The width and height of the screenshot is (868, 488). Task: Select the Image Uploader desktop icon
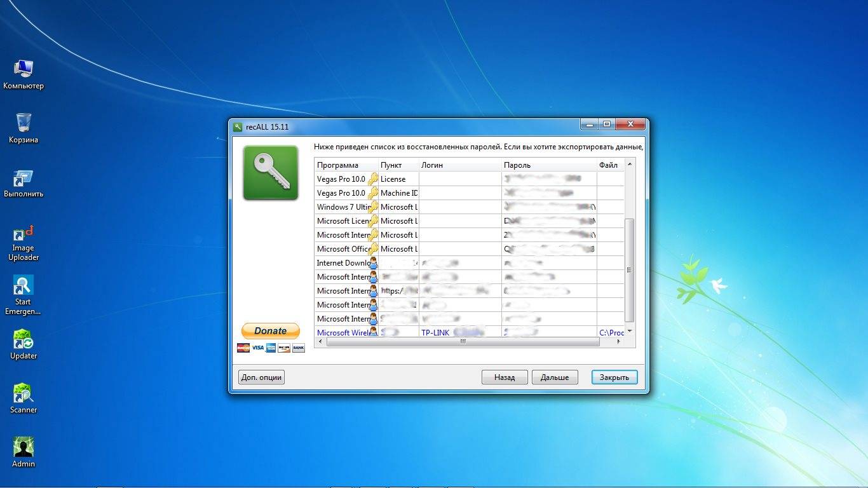pyautogui.click(x=24, y=243)
